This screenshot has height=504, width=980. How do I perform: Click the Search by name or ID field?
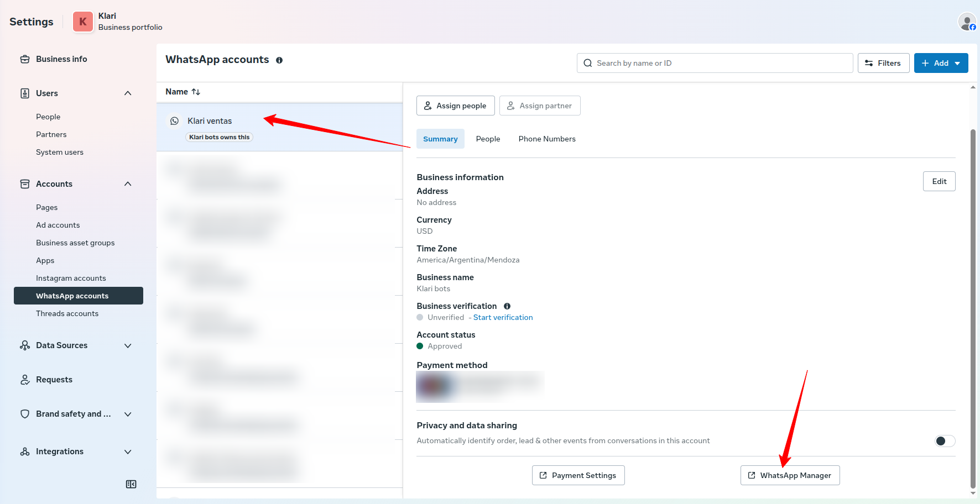pos(715,63)
